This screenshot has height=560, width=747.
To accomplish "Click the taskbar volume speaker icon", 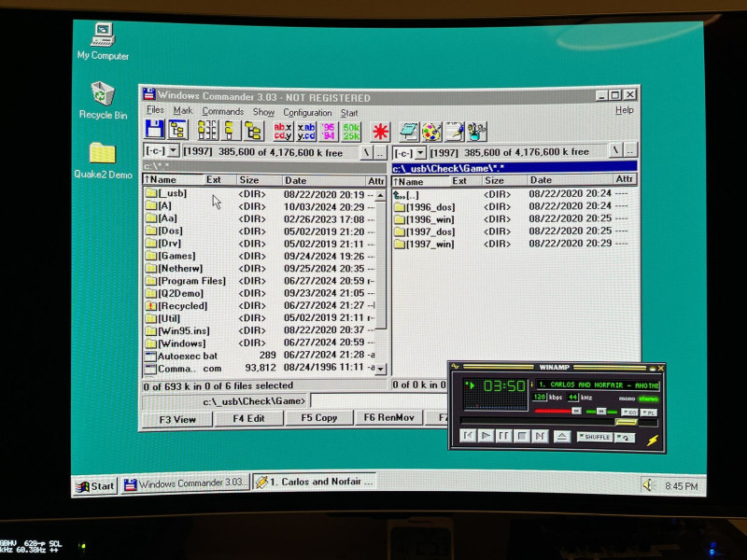I will (x=648, y=485).
